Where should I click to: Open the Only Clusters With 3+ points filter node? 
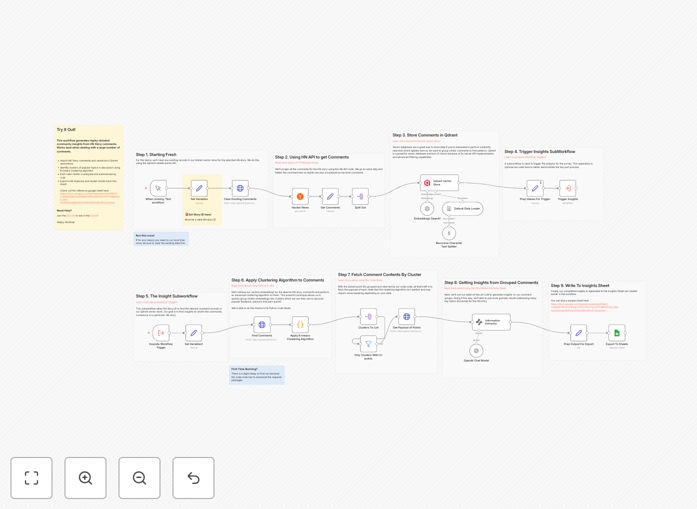tap(368, 344)
